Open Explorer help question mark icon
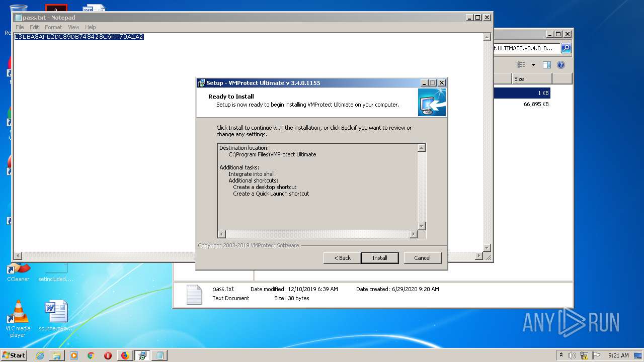This screenshot has width=644, height=362. 561,65
